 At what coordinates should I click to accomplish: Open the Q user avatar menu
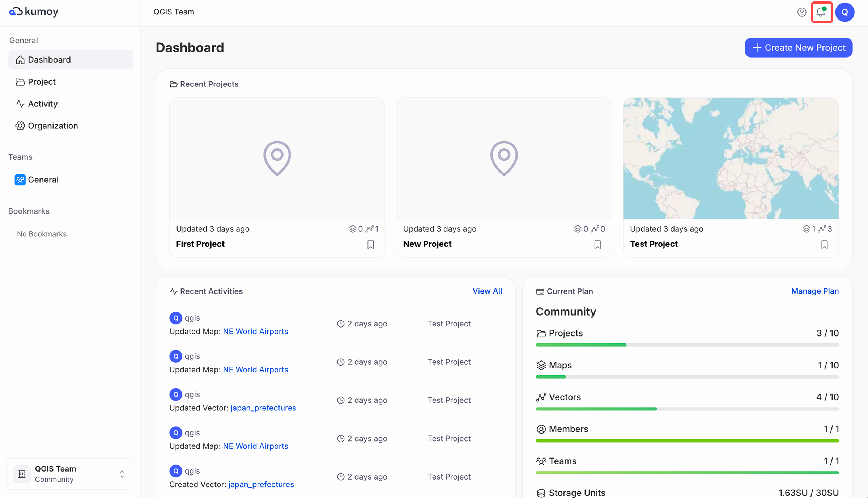coord(845,12)
